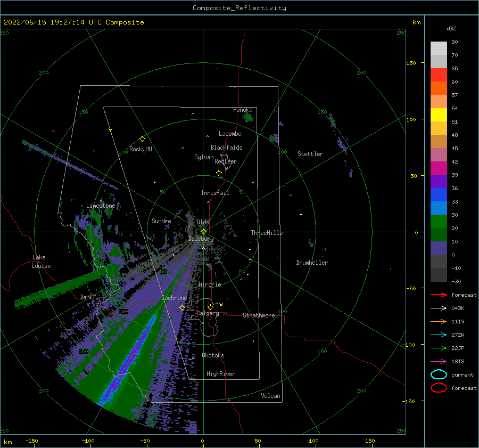Click the 57 value in dBZ legend

[x=455, y=95]
